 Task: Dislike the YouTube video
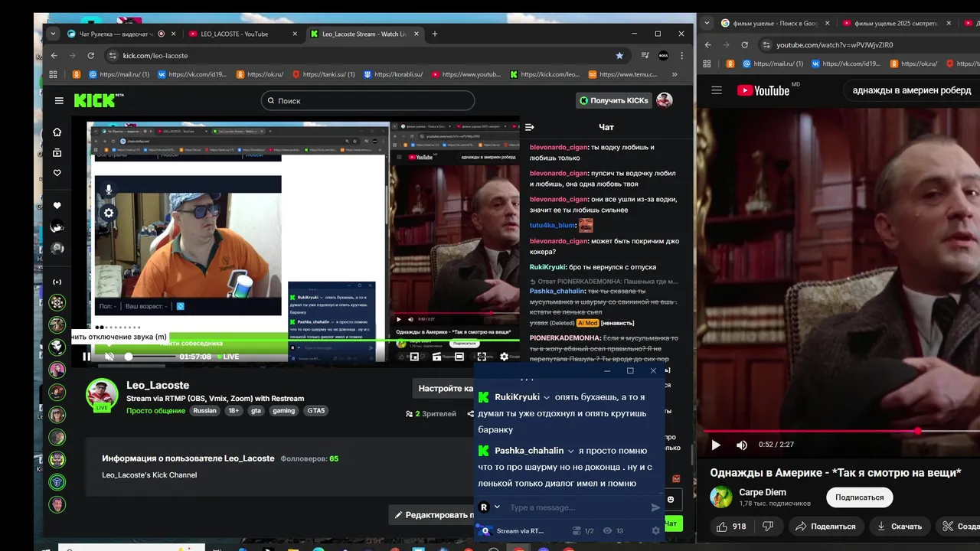767,527
